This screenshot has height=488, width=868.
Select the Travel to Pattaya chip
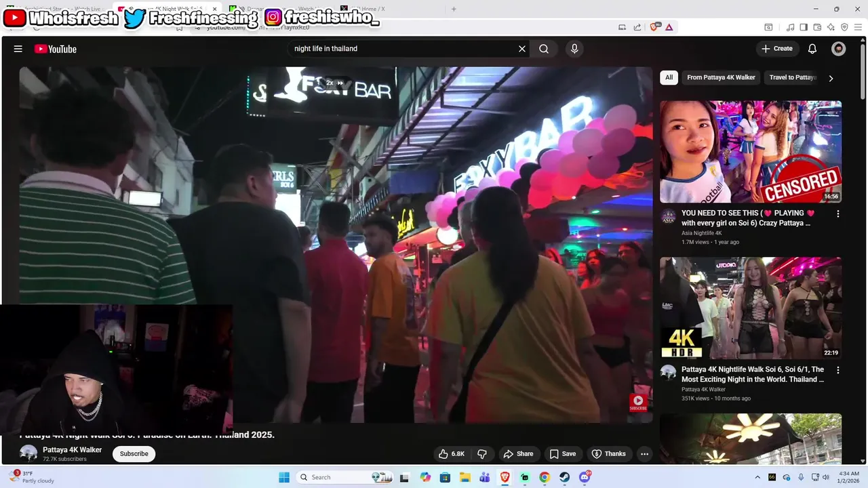click(792, 77)
